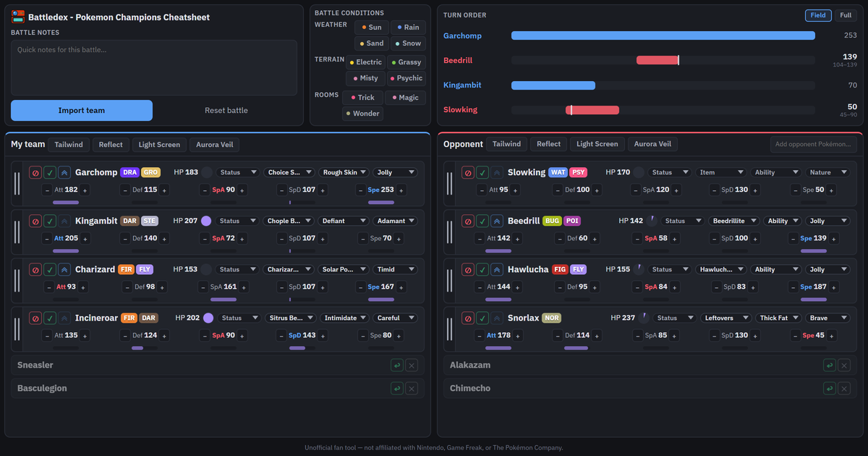Remove Chimecho with the X icon

click(x=844, y=389)
